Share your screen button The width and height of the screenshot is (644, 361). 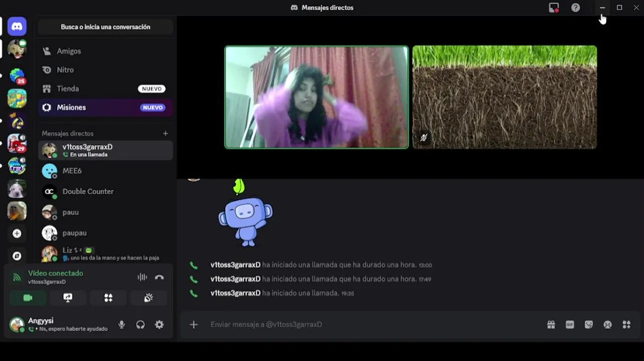tap(68, 298)
